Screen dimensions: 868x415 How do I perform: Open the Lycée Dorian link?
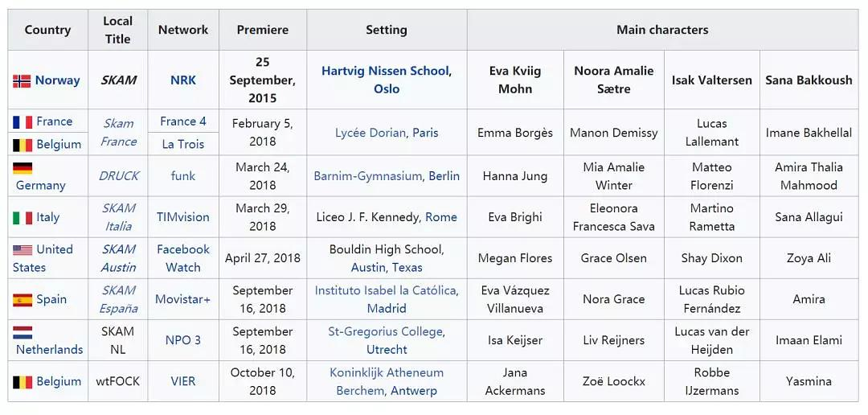coord(371,133)
